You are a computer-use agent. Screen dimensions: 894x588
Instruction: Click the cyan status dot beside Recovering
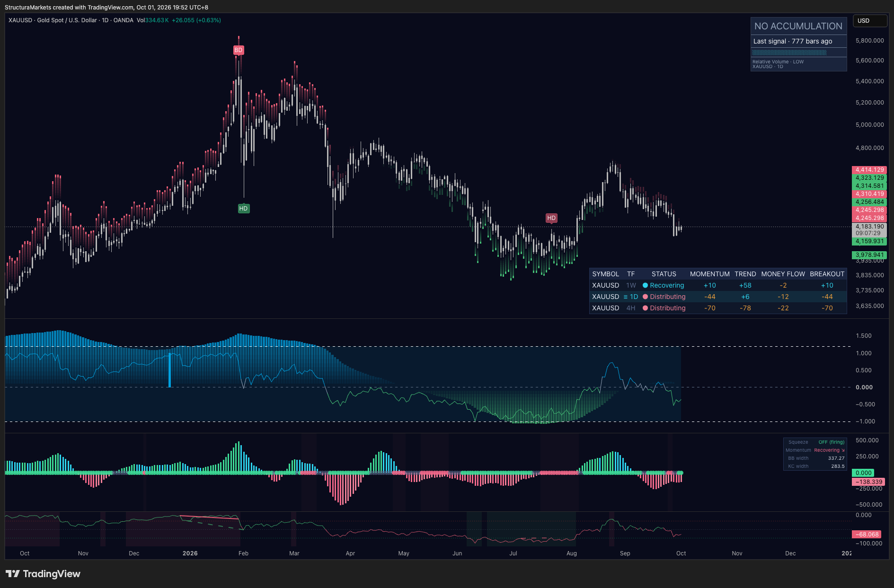[645, 285]
